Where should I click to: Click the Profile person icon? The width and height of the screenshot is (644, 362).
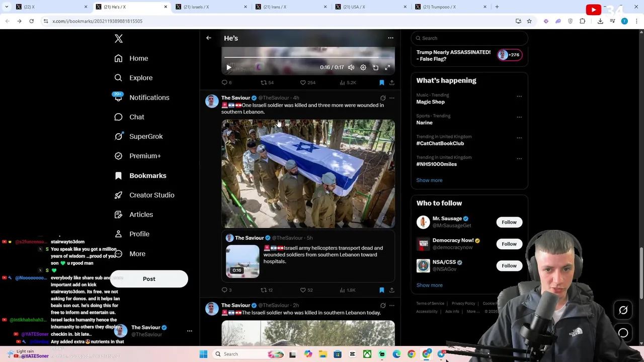[x=118, y=234]
